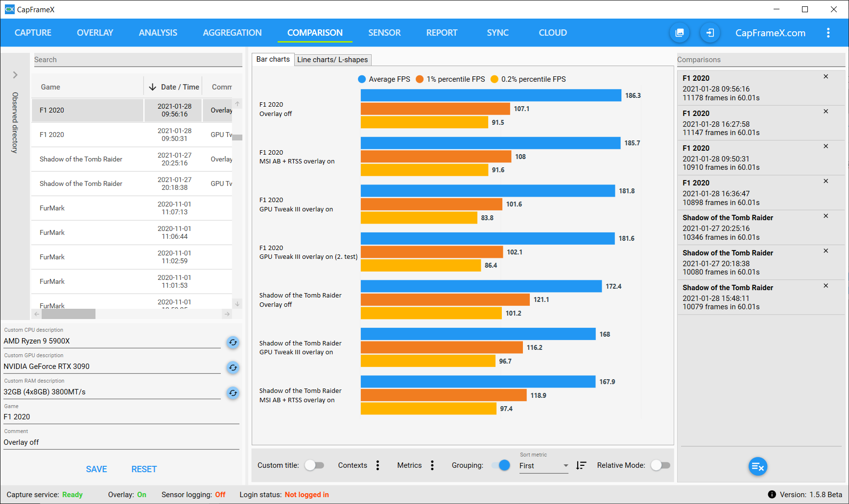The image size is (849, 504).
Task: Open the three-dot header menu
Action: coord(828,33)
